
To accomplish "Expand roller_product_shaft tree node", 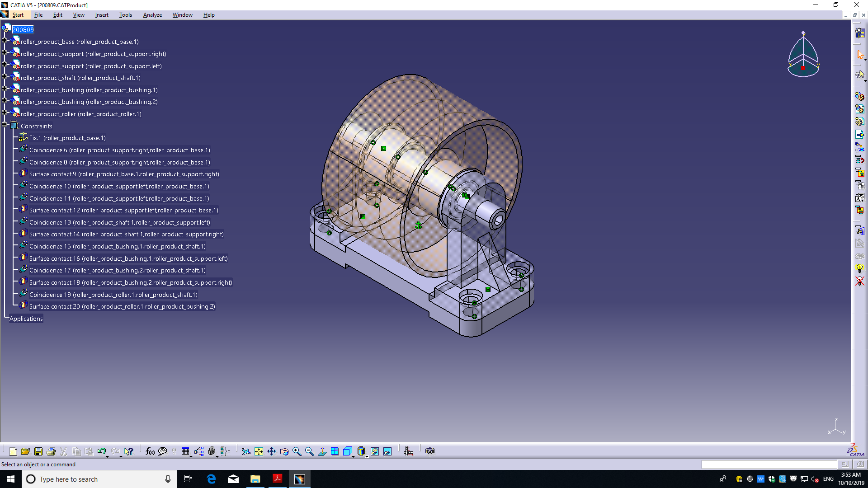I will [x=5, y=76].
